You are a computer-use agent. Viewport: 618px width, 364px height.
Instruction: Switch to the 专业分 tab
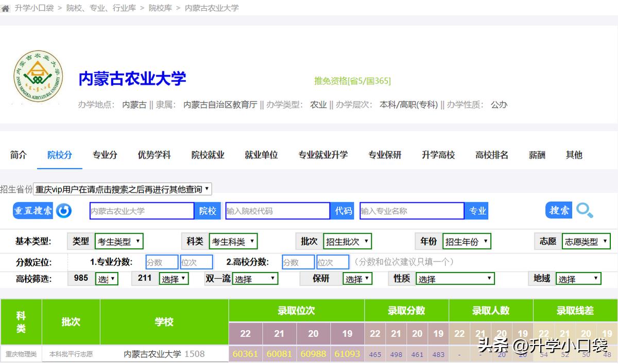click(x=105, y=154)
